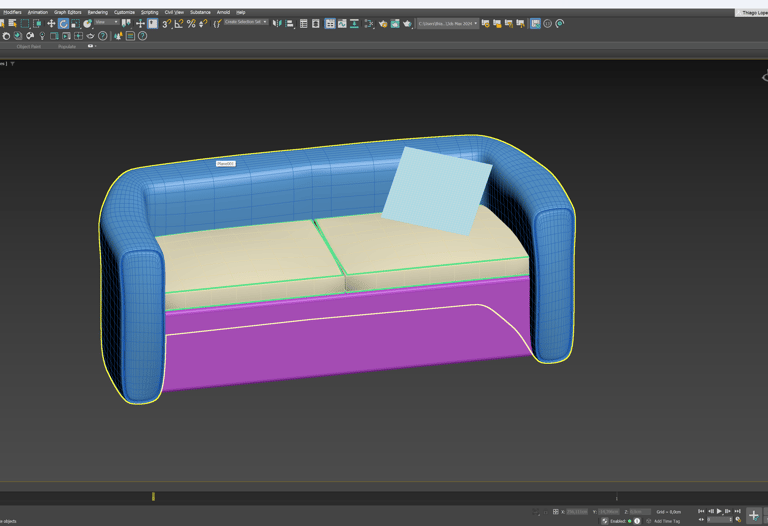The height and width of the screenshot is (526, 768).
Task: Open the Render Setup teapot icon
Action: click(383, 23)
